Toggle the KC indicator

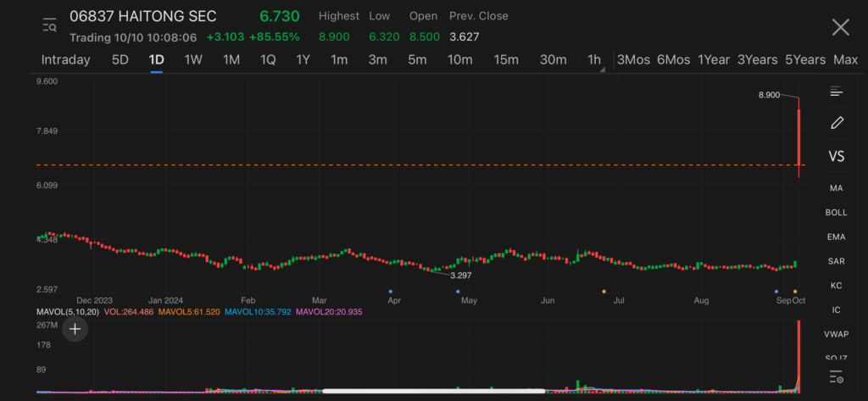click(836, 285)
